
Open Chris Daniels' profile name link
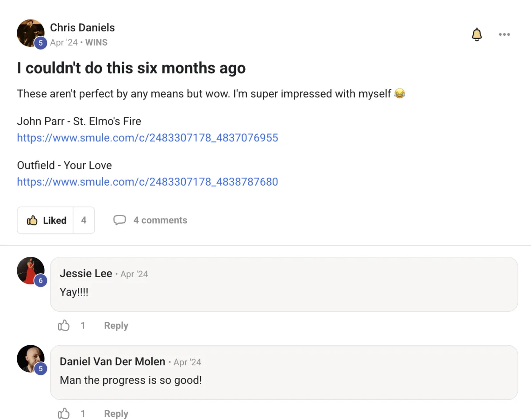[x=82, y=27]
